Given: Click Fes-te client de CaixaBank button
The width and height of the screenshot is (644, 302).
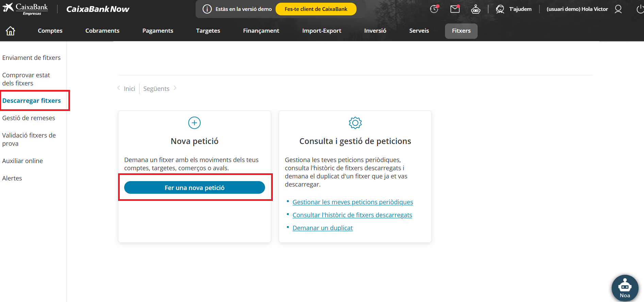Looking at the screenshot, I should (x=316, y=9).
